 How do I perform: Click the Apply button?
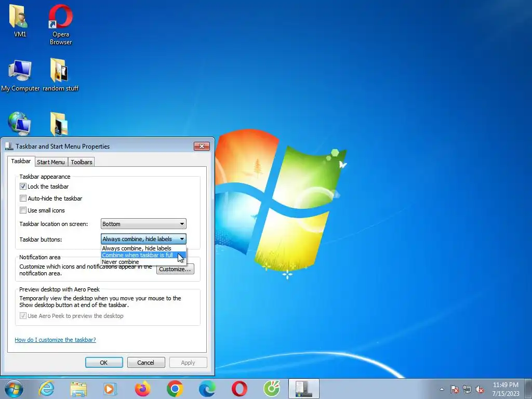coord(188,362)
